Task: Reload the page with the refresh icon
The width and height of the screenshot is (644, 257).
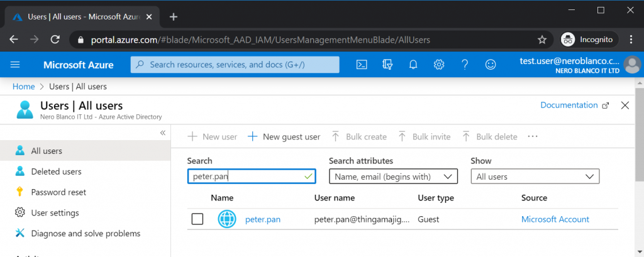Action: pos(55,40)
